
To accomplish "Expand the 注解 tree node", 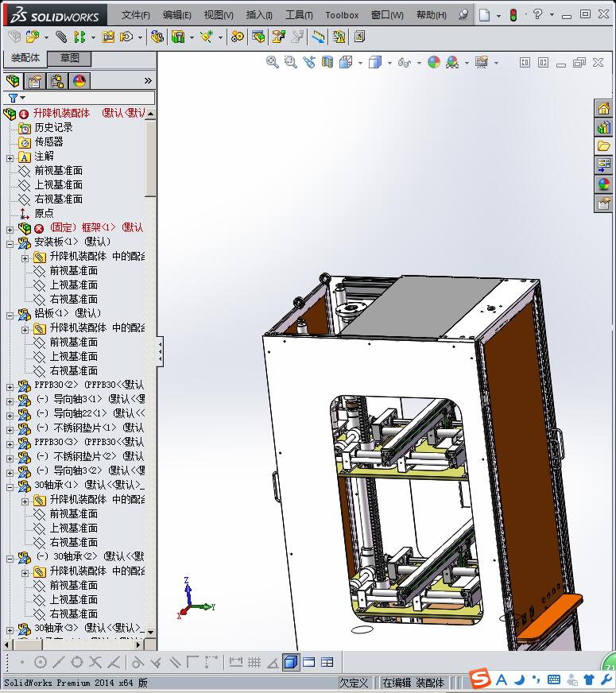I will tap(10, 158).
